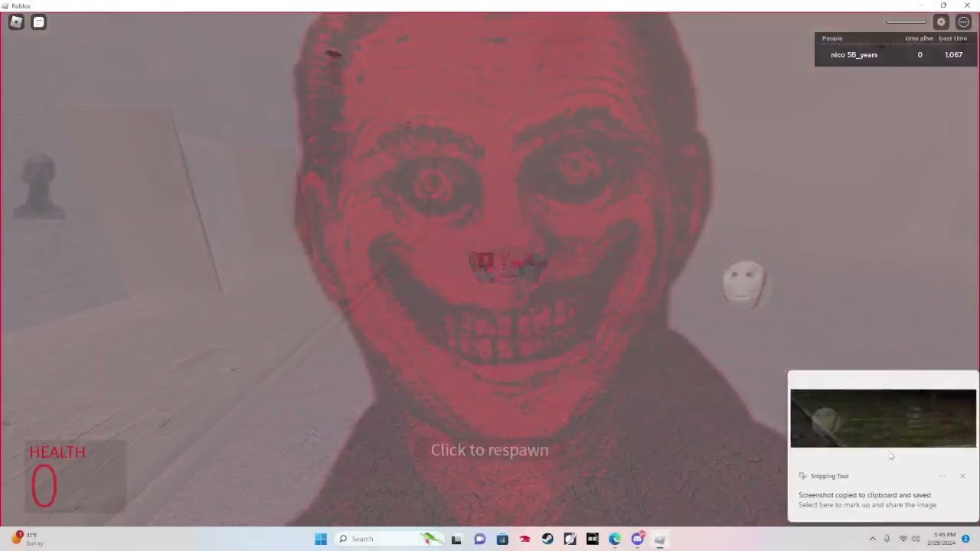This screenshot has width=980, height=551.
Task: Open Task View from taskbar
Action: (x=456, y=539)
